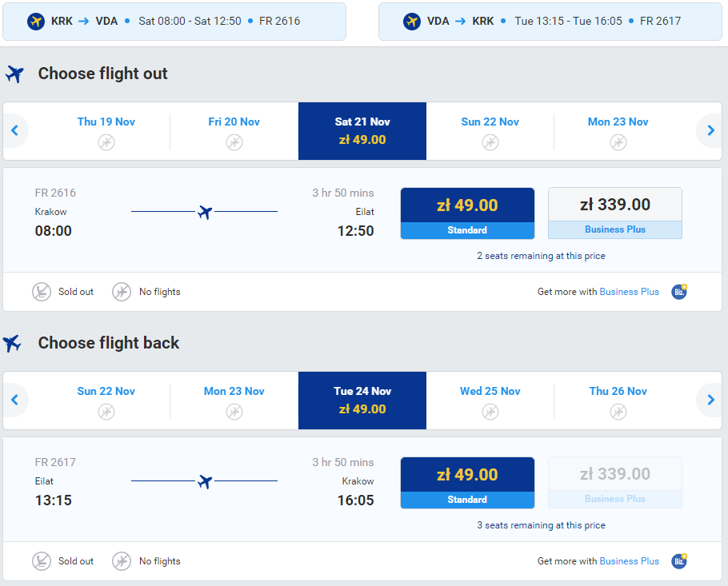Show later outbound dates with right arrow

point(710,130)
